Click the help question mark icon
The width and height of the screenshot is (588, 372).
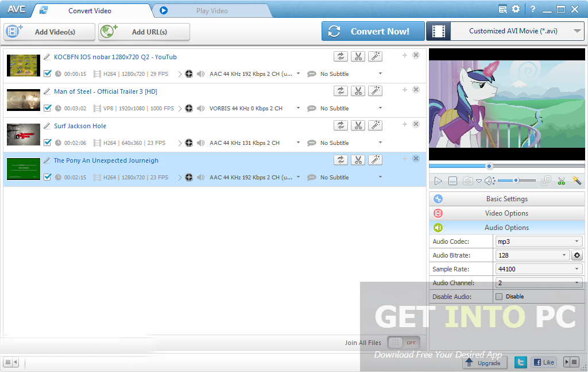pos(533,9)
